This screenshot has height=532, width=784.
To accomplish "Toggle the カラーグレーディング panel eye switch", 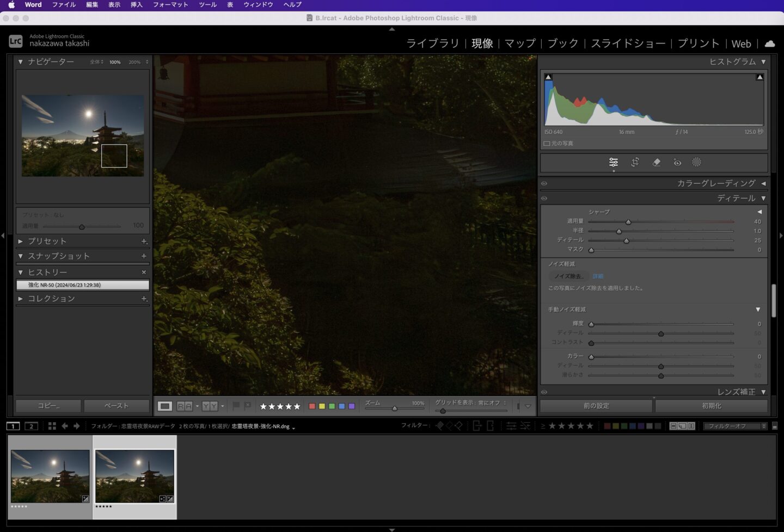I will pos(544,184).
